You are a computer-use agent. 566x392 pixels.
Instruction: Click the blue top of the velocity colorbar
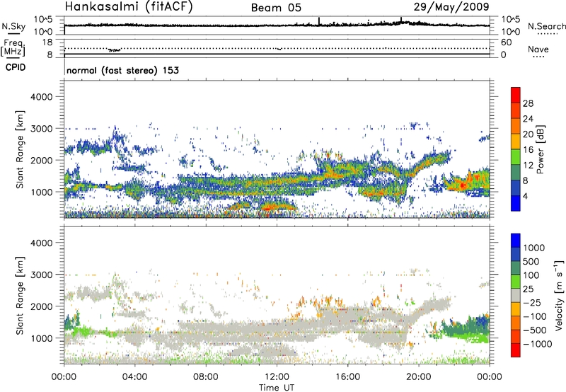click(x=516, y=241)
